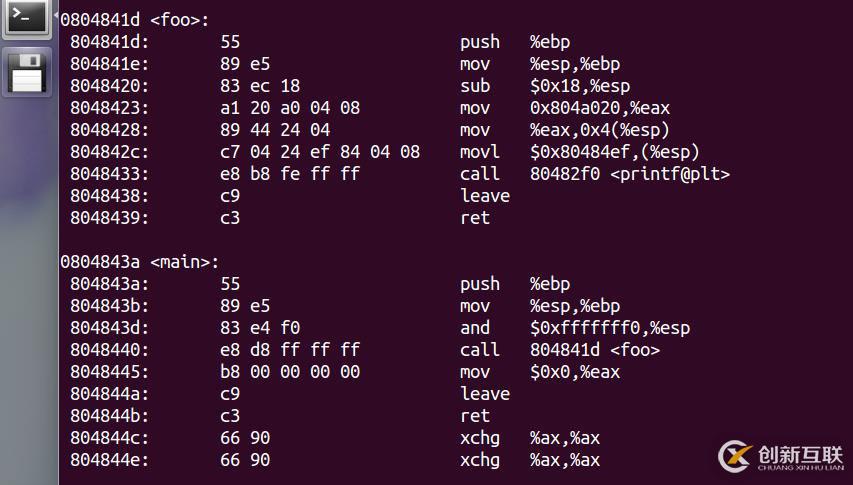This screenshot has height=485, width=853.
Task: Select the call printf@plt instruction
Action: pyautogui.click(x=595, y=174)
